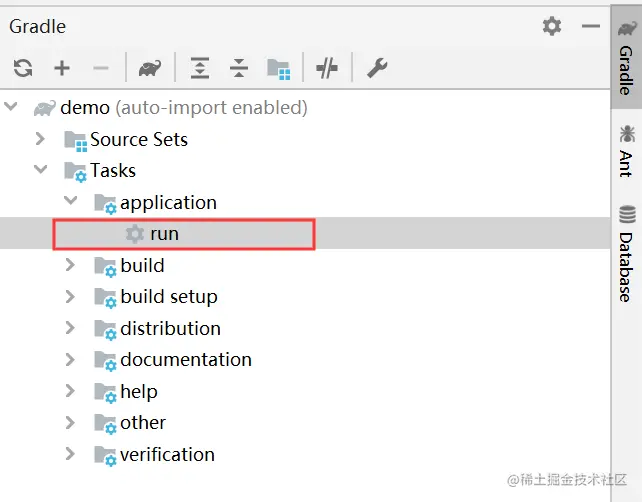The height and width of the screenshot is (502, 642).
Task: Click the distribution folder icon
Action: coord(106,330)
